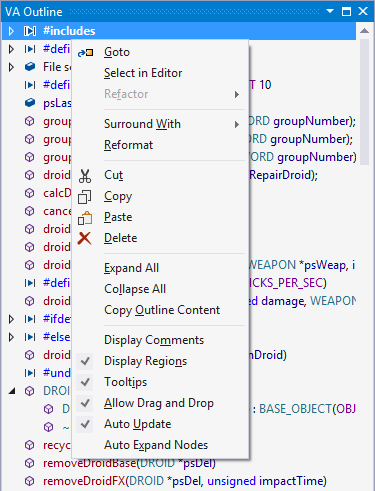Screen dimensions: 375x491
Task: Click the Copy pages icon
Action: click(x=84, y=197)
